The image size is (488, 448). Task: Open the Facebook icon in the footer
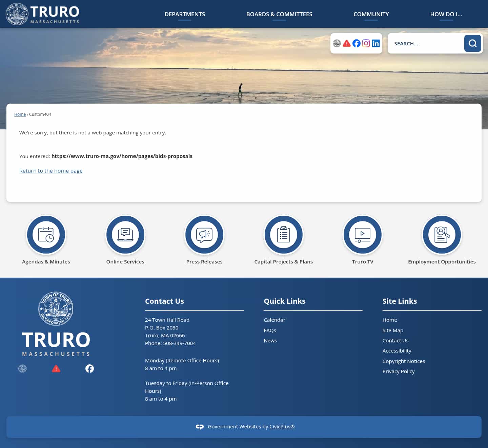click(x=89, y=368)
